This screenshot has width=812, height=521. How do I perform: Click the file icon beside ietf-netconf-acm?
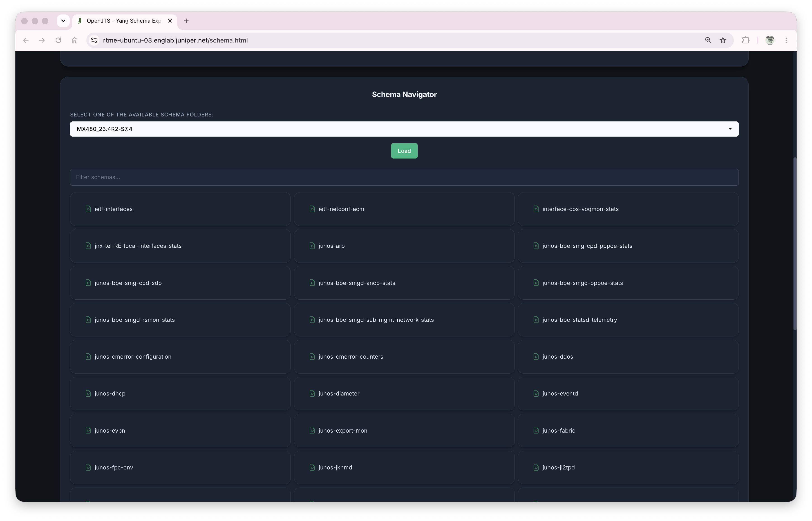(x=312, y=209)
